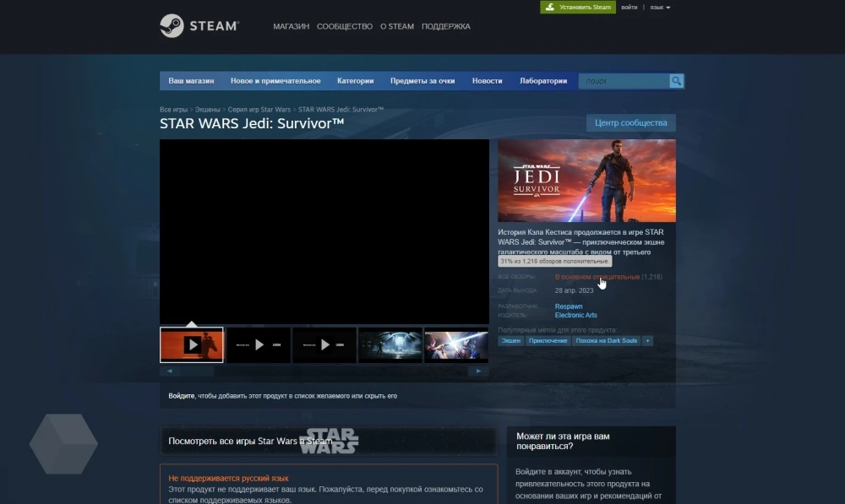Click the Steam logo in the header
Screen dimensions: 845x504
coord(199,26)
